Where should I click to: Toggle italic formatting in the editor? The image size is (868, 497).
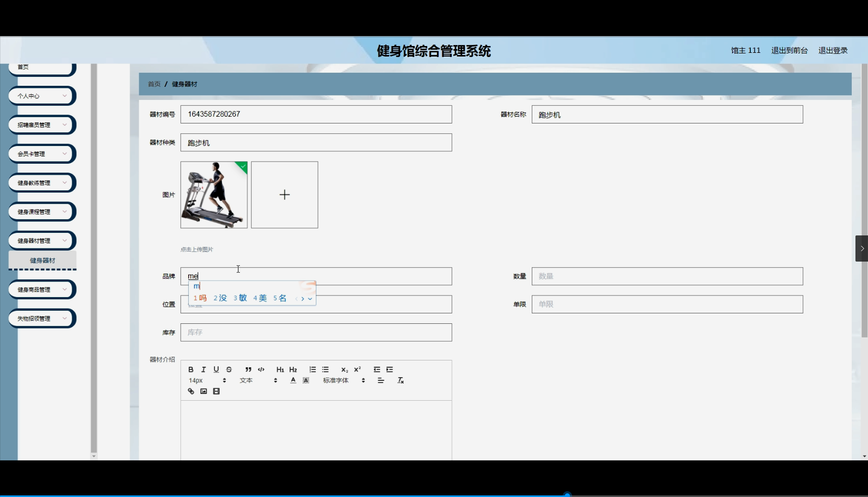click(x=203, y=369)
